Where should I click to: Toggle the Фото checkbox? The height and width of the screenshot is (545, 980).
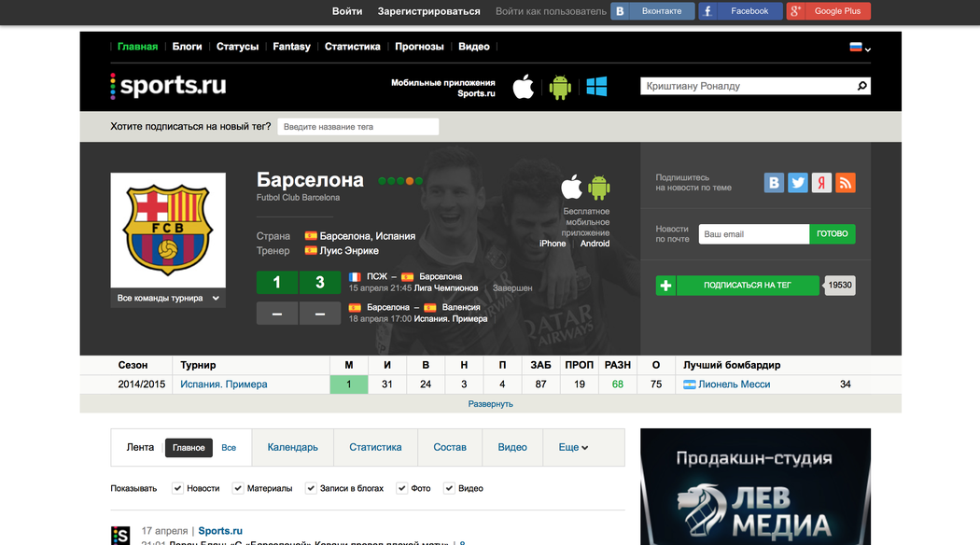coord(401,488)
